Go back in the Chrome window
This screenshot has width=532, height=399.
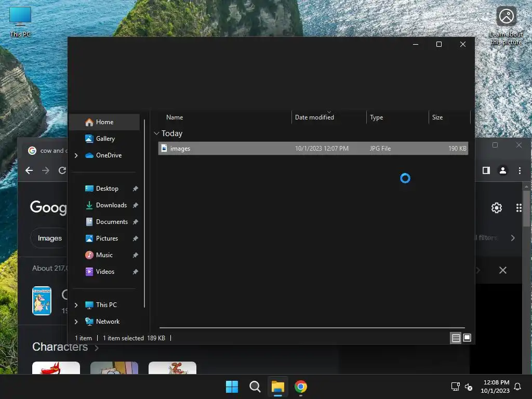pyautogui.click(x=29, y=170)
